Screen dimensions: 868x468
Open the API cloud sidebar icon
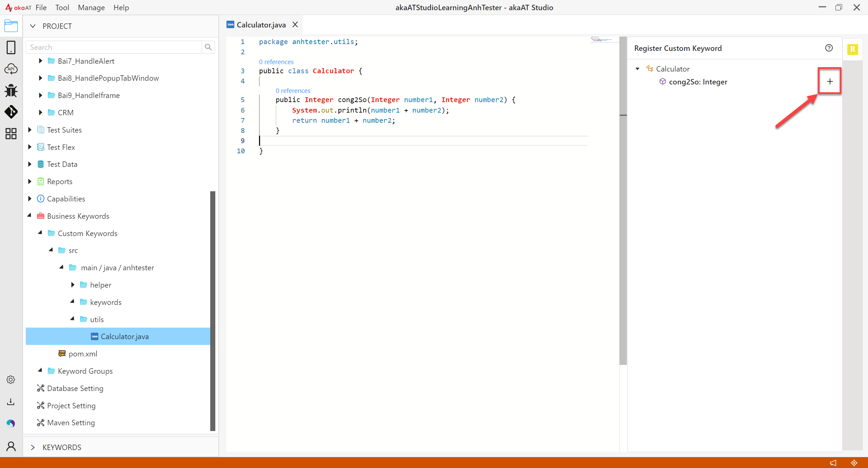pyautogui.click(x=11, y=69)
